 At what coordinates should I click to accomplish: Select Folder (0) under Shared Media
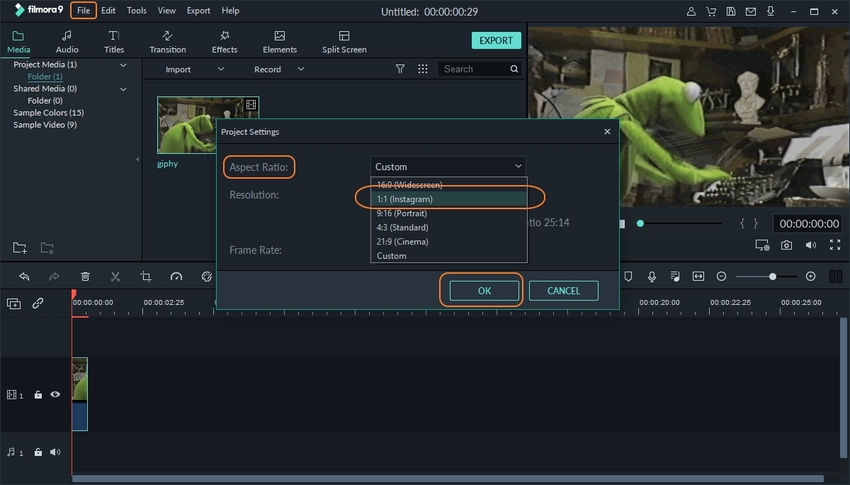click(x=45, y=101)
